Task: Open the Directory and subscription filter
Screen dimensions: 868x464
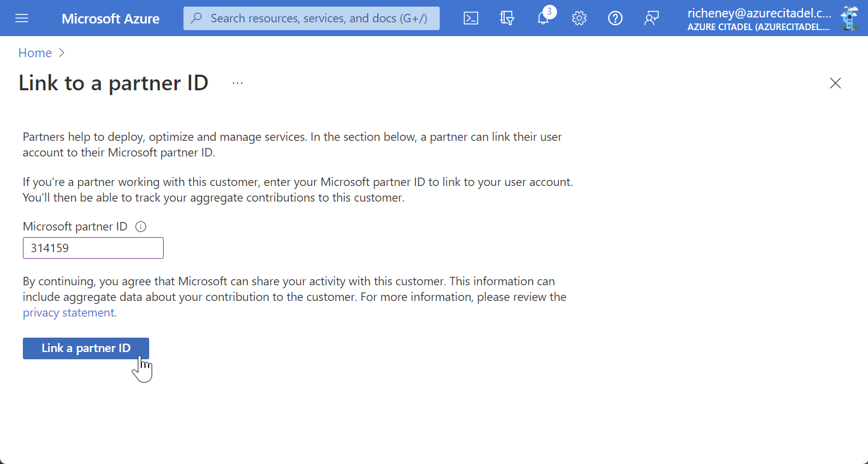Action: tap(507, 18)
